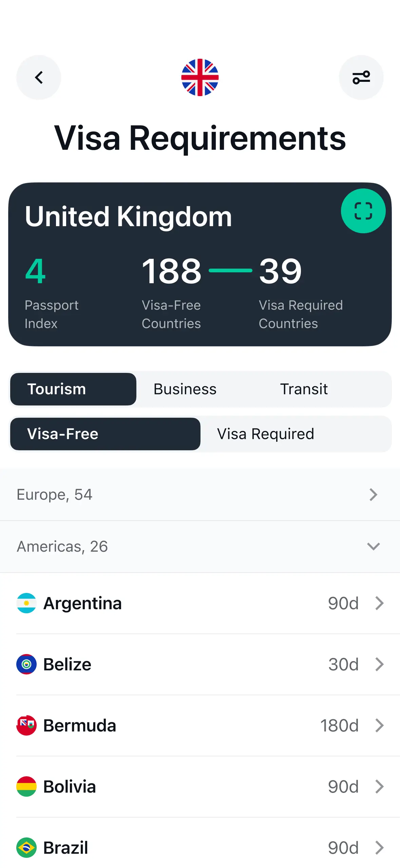Viewport: 400px width, 868px height.
Task: Open Bolivia details via chevron arrow
Action: click(379, 786)
